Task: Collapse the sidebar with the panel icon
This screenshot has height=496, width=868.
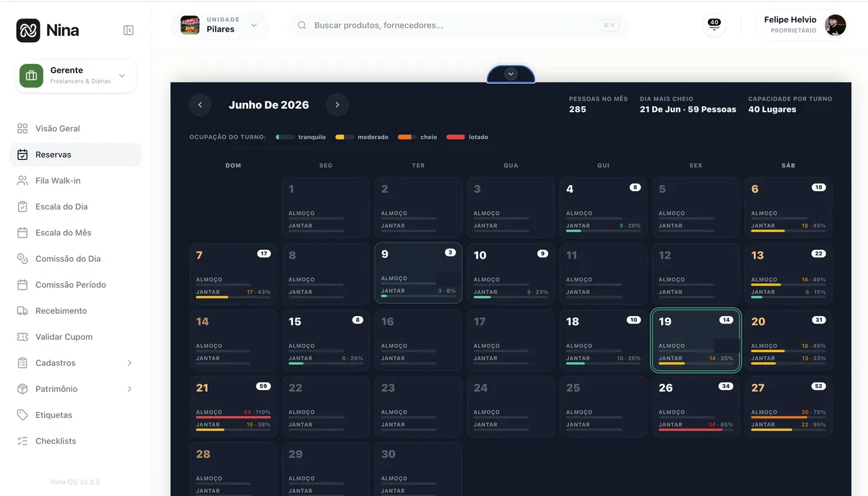Action: [x=128, y=30]
